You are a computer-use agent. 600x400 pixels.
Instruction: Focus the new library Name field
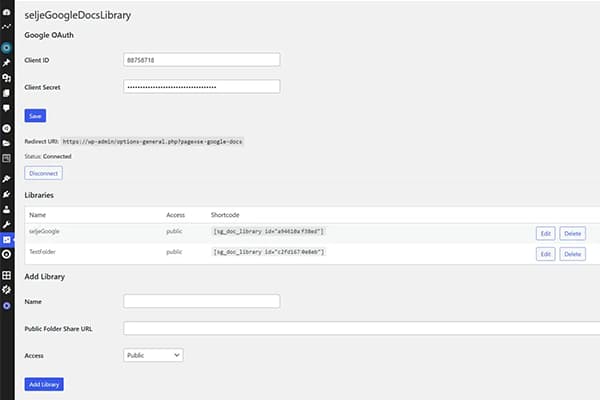(201, 300)
